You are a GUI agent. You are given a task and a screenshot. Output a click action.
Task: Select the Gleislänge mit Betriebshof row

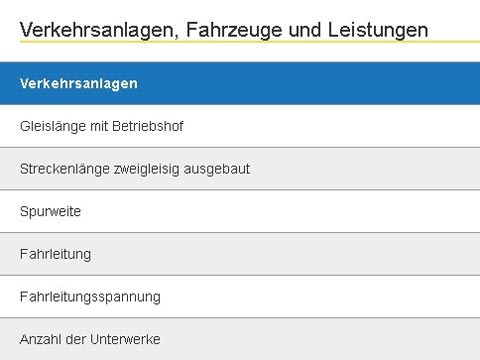pos(240,126)
